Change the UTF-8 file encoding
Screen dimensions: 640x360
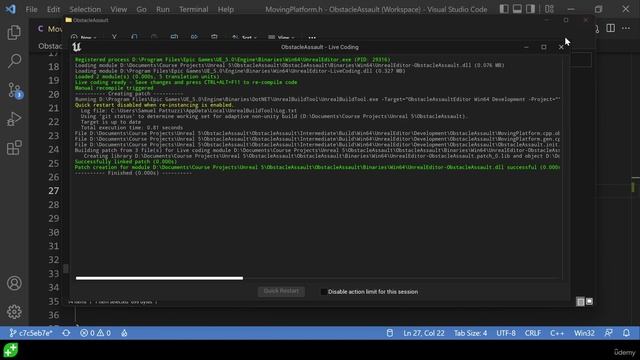(x=506, y=333)
